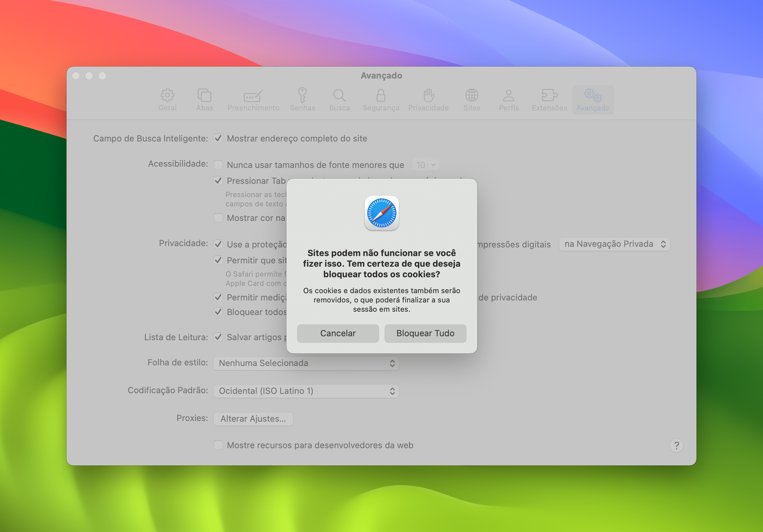Click the Senhas tab label
Screen dimensions: 763x532
(302, 108)
